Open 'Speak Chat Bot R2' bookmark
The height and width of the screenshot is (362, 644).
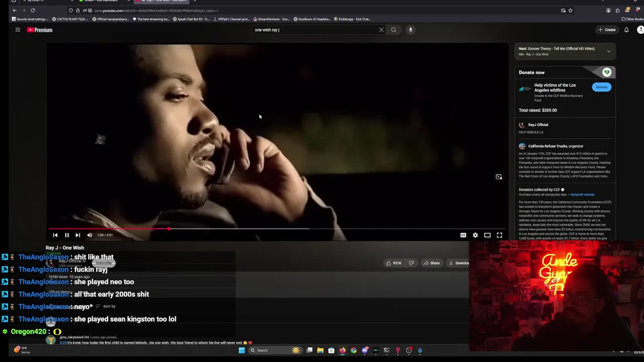coord(191,19)
